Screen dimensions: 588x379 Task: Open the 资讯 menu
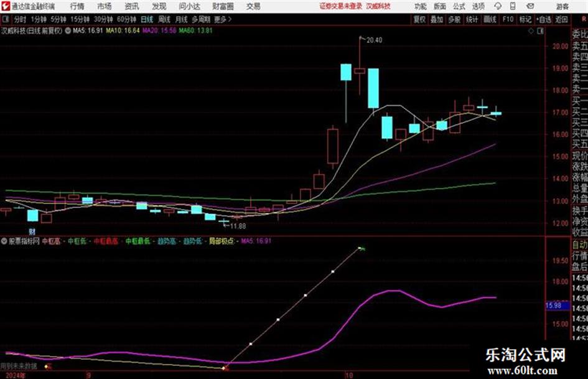coord(132,6)
